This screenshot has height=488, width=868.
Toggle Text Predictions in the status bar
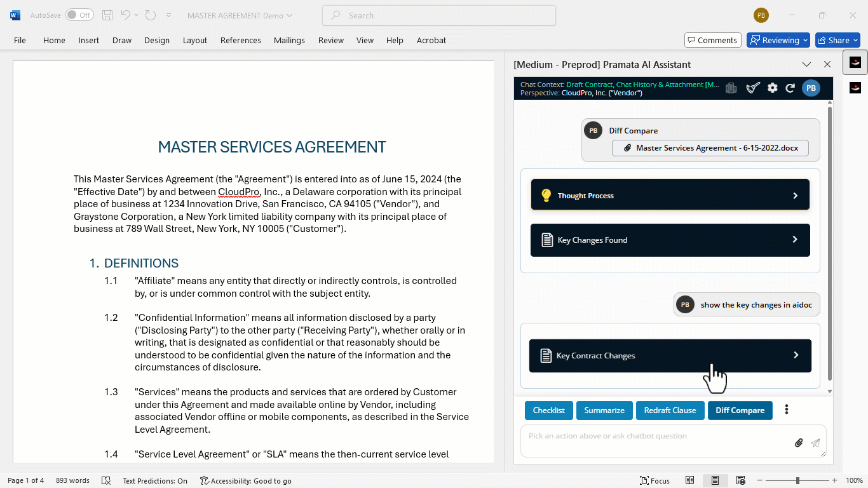coord(155,480)
